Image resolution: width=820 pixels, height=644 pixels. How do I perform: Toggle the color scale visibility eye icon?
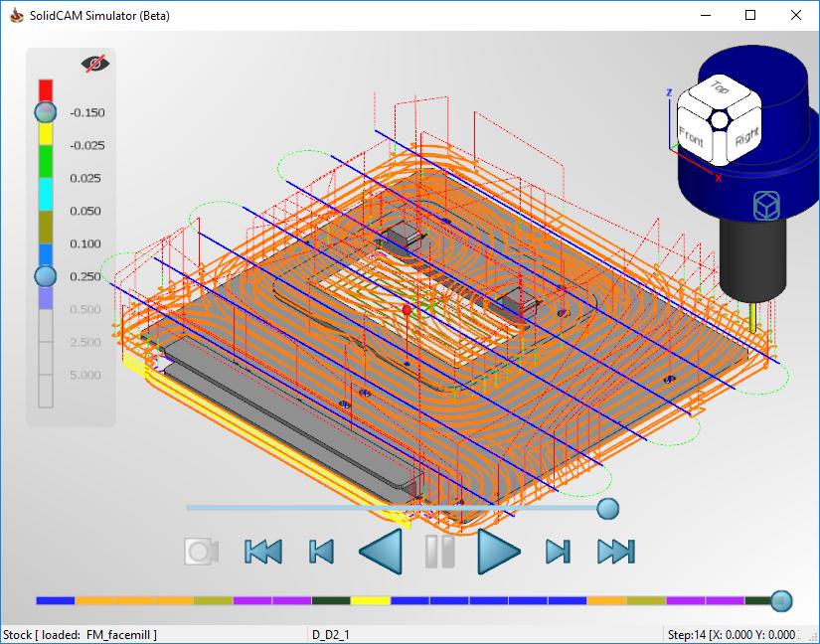pos(95,64)
